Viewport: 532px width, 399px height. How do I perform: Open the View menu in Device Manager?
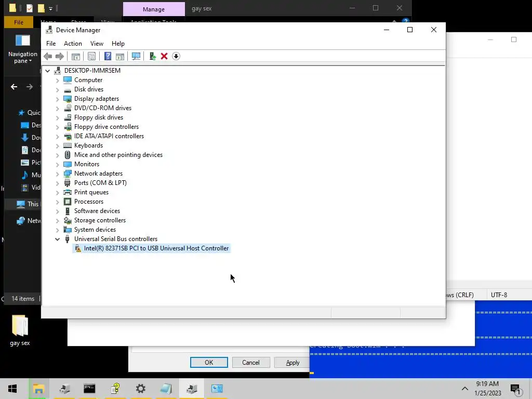click(97, 44)
